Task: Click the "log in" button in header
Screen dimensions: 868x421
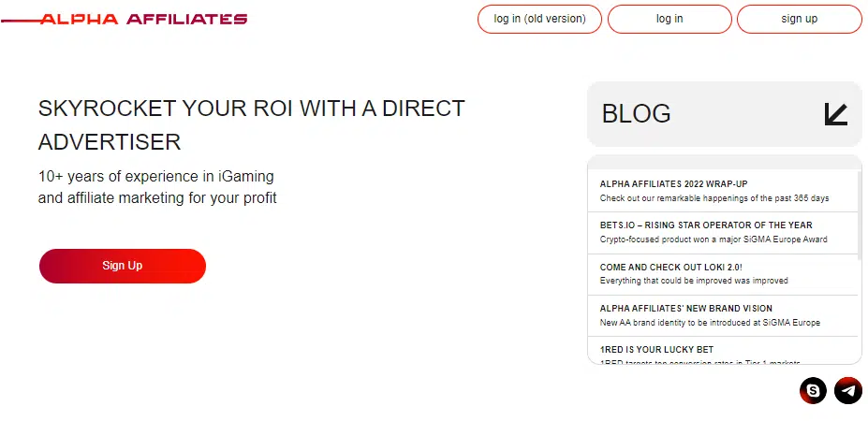Action: coord(669,19)
